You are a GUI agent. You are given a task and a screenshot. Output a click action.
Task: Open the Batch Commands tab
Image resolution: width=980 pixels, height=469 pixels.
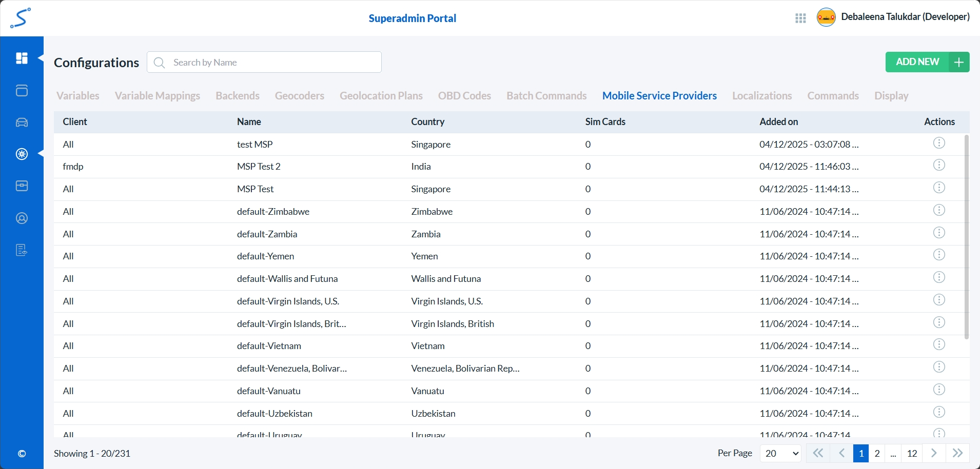point(546,96)
